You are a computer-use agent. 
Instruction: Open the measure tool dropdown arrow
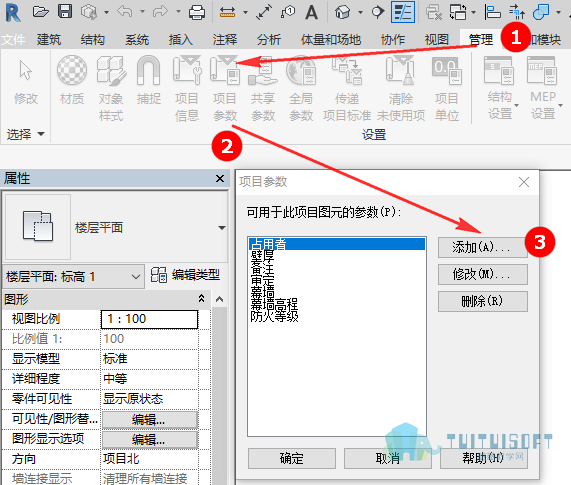click(x=245, y=12)
